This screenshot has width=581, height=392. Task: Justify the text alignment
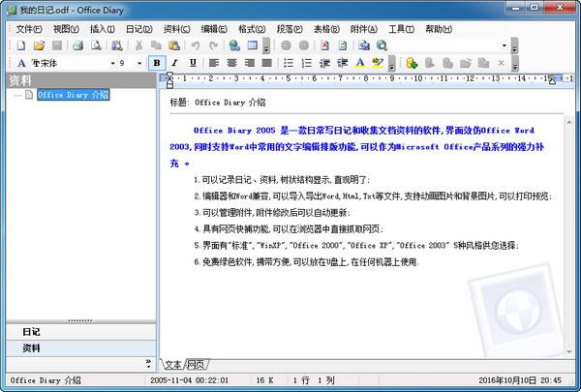[x=267, y=63]
